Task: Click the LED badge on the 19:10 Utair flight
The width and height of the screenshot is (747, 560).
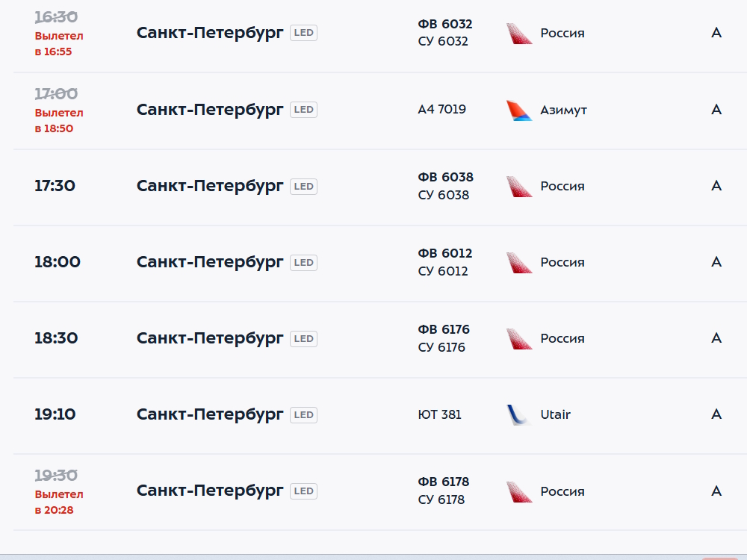Action: pyautogui.click(x=303, y=414)
